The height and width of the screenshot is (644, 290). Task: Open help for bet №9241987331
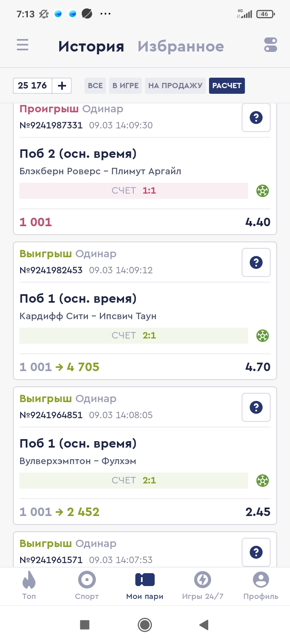pos(256,118)
